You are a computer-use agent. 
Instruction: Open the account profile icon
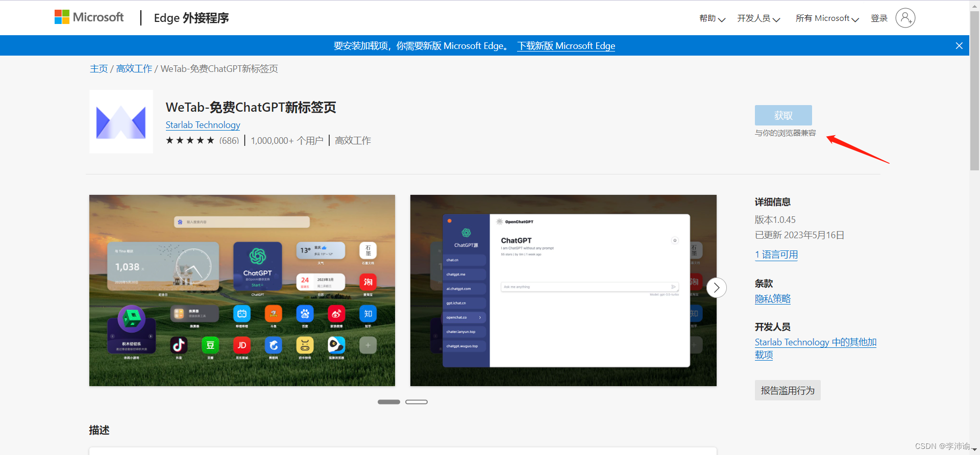[x=905, y=18]
